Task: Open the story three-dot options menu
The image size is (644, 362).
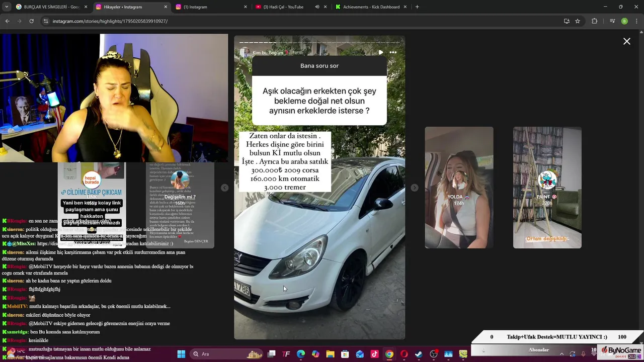Action: click(x=393, y=52)
